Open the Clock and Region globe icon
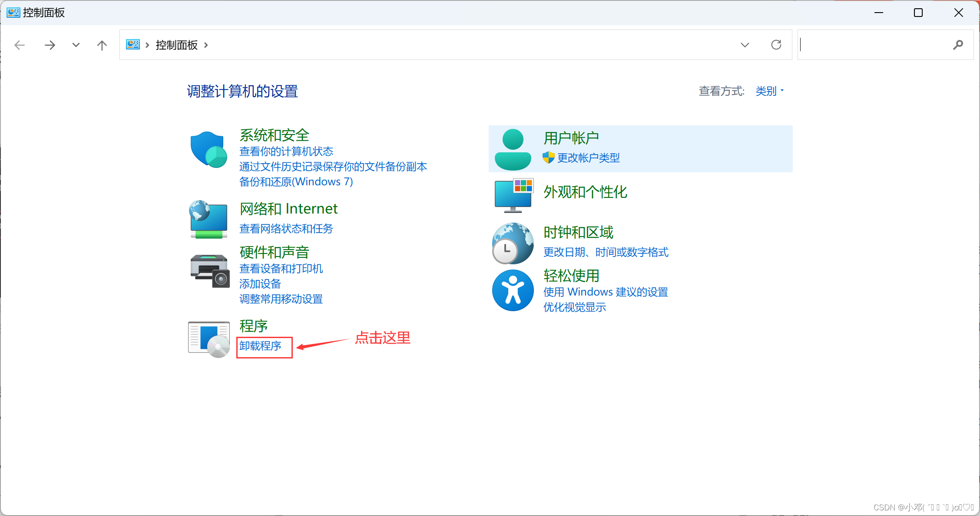Viewport: 980px width, 516px height. pos(513,243)
